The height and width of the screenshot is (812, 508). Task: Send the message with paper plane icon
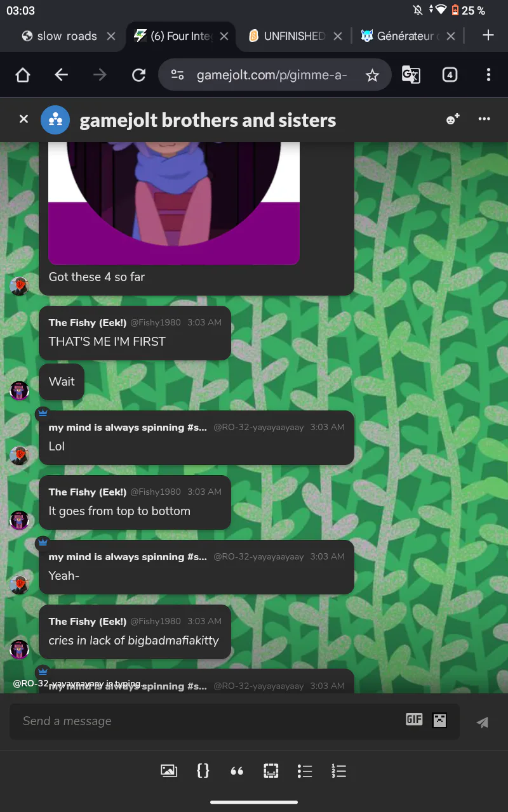pyautogui.click(x=483, y=722)
